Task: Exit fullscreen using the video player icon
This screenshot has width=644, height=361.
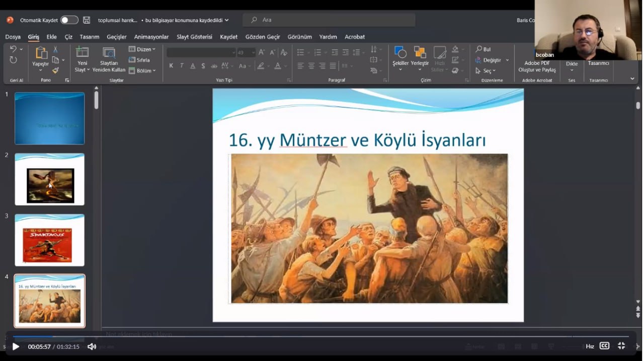Action: (621, 346)
